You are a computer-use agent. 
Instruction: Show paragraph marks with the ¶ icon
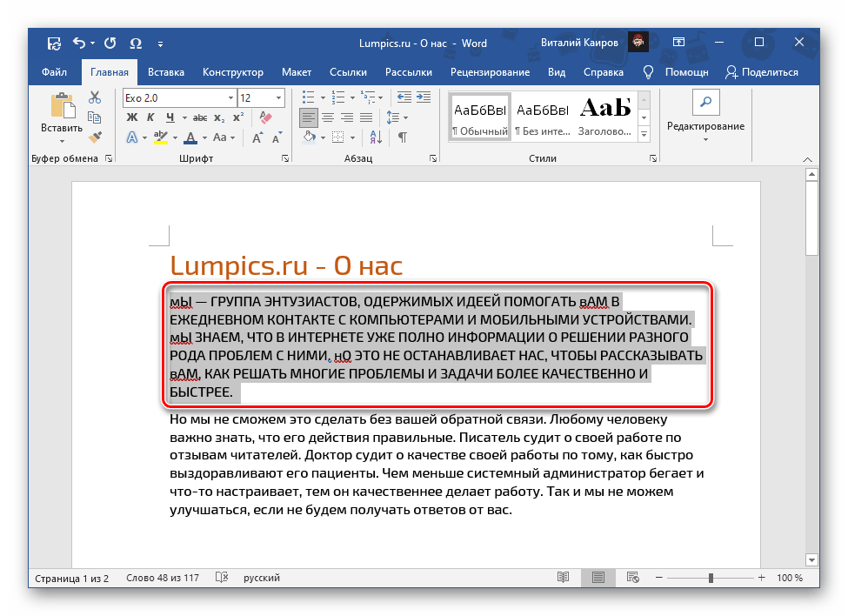(x=403, y=137)
